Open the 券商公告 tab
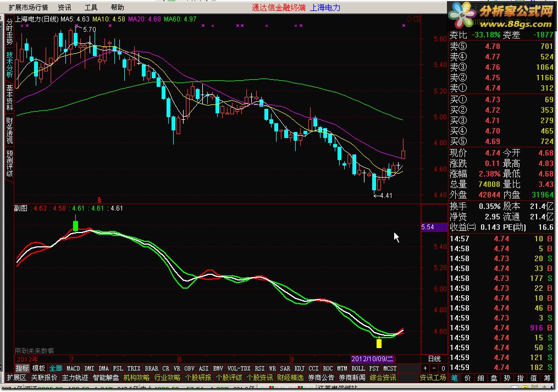The width and height of the screenshot is (558, 392). [322, 378]
